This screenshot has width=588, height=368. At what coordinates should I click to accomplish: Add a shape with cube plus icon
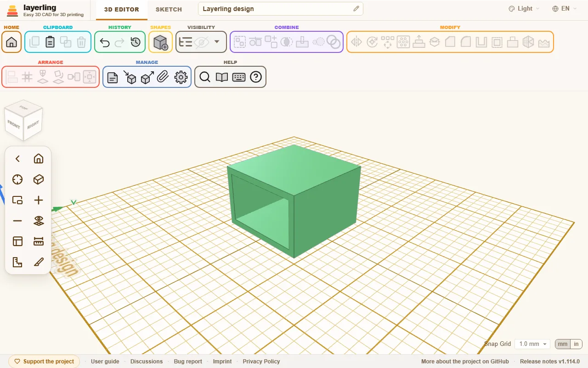(160, 42)
